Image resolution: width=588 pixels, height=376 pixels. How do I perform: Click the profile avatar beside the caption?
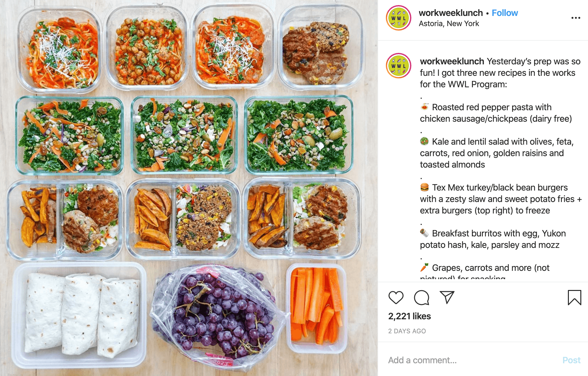pyautogui.click(x=399, y=66)
